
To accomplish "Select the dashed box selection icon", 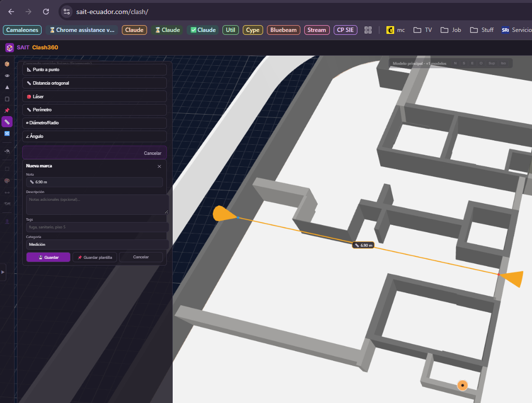I will pos(7,169).
